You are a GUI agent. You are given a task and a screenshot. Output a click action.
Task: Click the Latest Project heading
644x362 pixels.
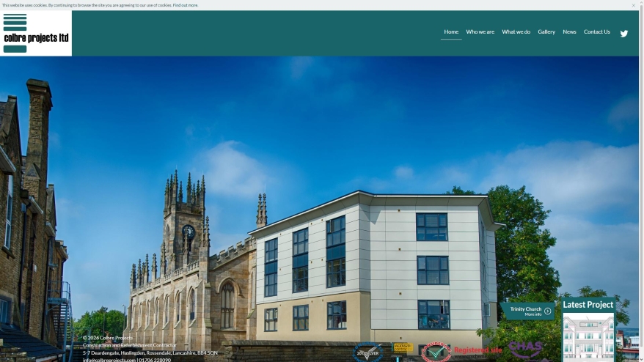(x=588, y=305)
